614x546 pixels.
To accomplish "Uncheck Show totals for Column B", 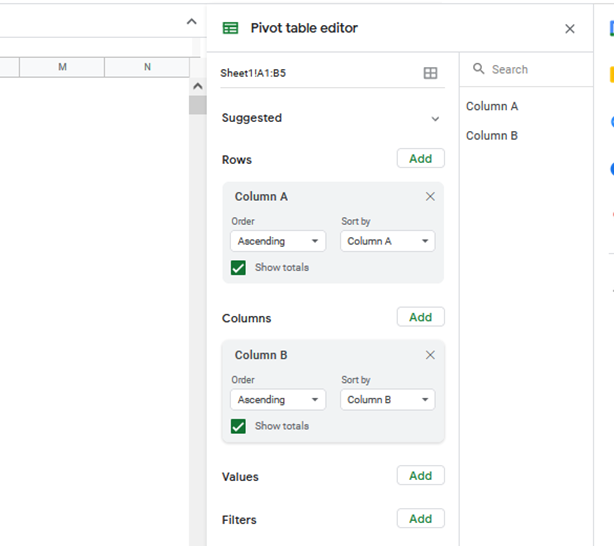I will [238, 427].
